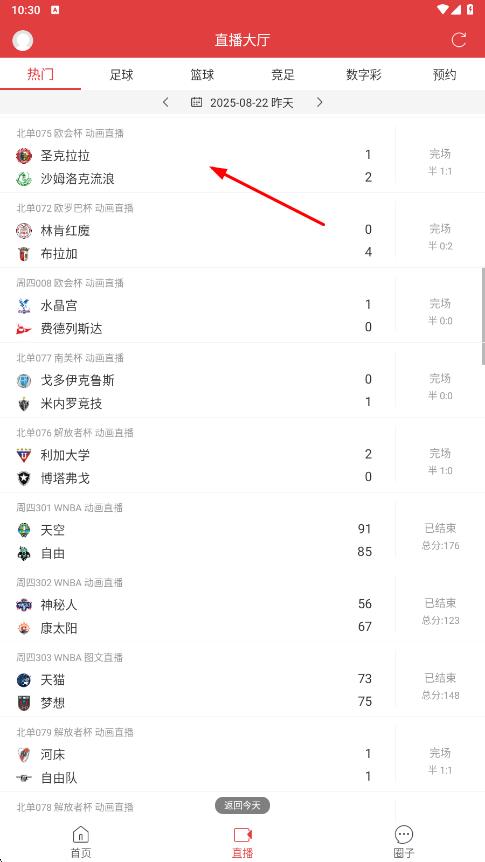The height and width of the screenshot is (862, 485).
Task: Switch to the 足球 tab
Action: pos(122,75)
